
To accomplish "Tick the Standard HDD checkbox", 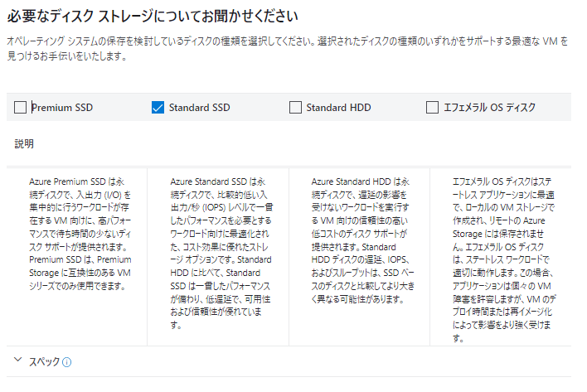I will [x=295, y=108].
